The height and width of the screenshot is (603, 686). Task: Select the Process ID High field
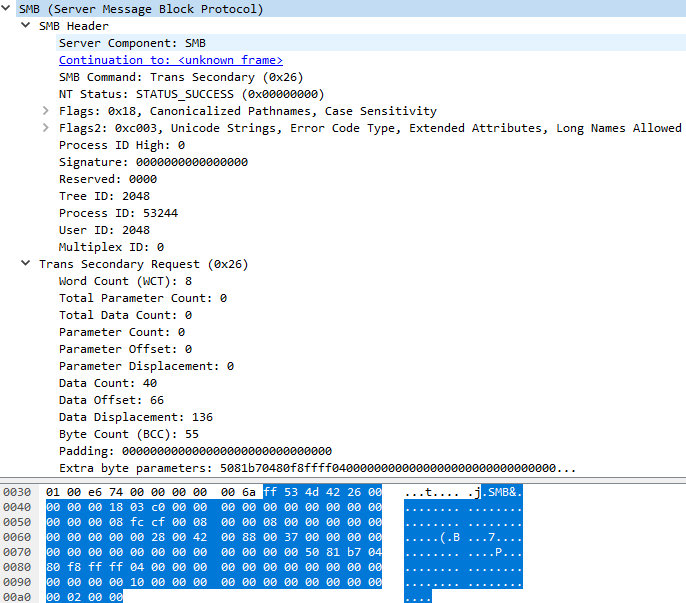[121, 145]
